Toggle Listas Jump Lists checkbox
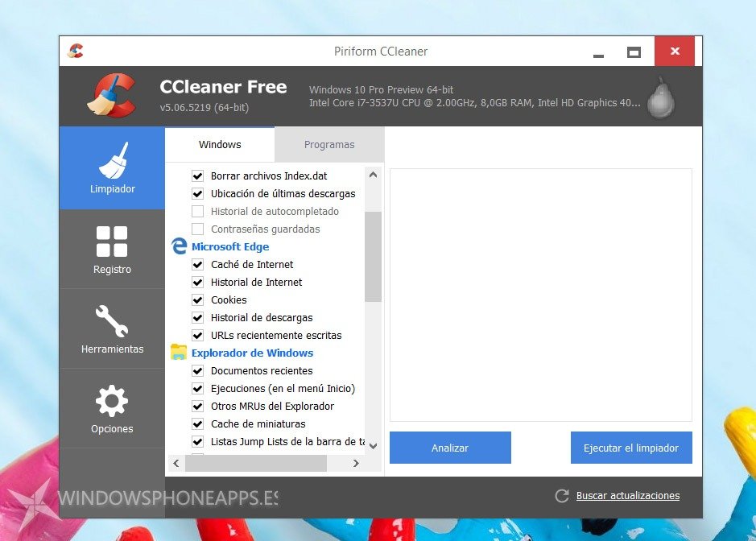This screenshot has width=756, height=541. tap(198, 442)
